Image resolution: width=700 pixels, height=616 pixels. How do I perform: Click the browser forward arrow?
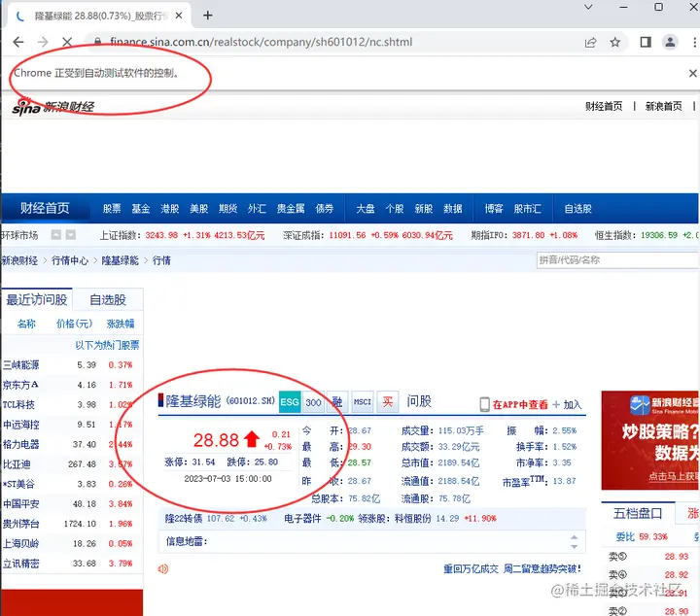43,42
